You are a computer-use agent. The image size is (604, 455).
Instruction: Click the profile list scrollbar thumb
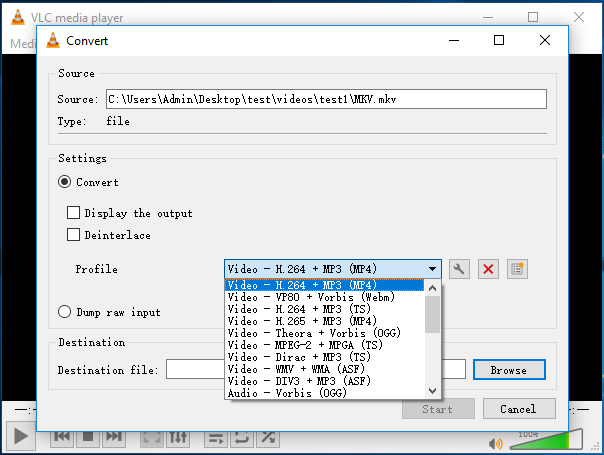tap(432, 314)
